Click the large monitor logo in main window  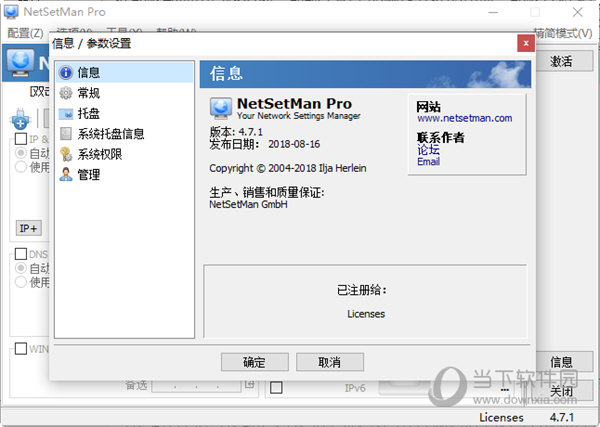click(20, 62)
